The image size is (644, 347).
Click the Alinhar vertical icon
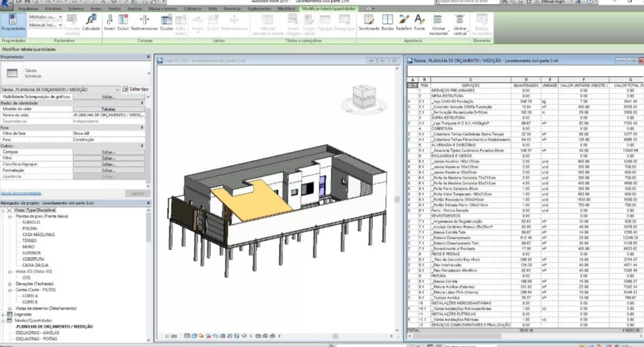[460, 24]
